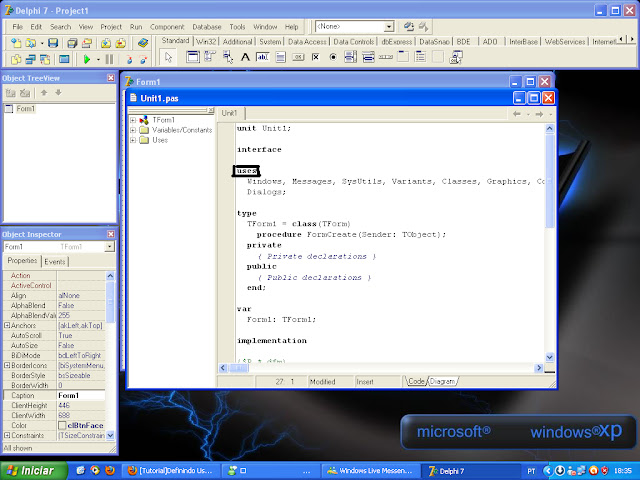This screenshot has width=640, height=480.
Task: Select the Edit component icon
Action: coord(262,57)
